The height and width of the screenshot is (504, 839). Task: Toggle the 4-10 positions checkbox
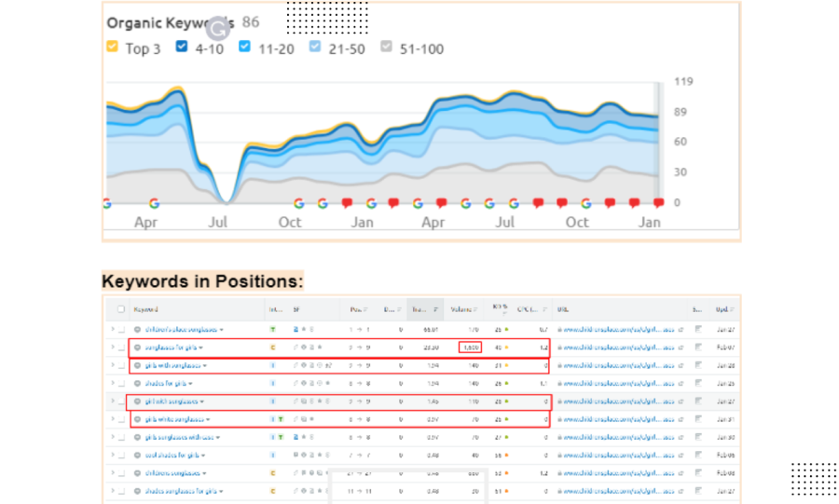(182, 47)
